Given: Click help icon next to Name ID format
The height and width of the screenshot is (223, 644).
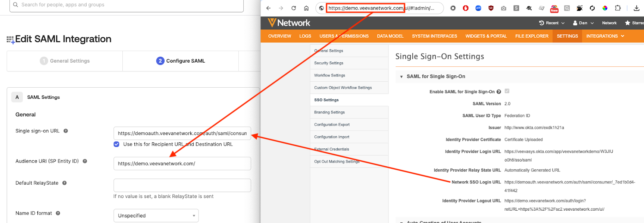Looking at the screenshot, I should 58,213.
